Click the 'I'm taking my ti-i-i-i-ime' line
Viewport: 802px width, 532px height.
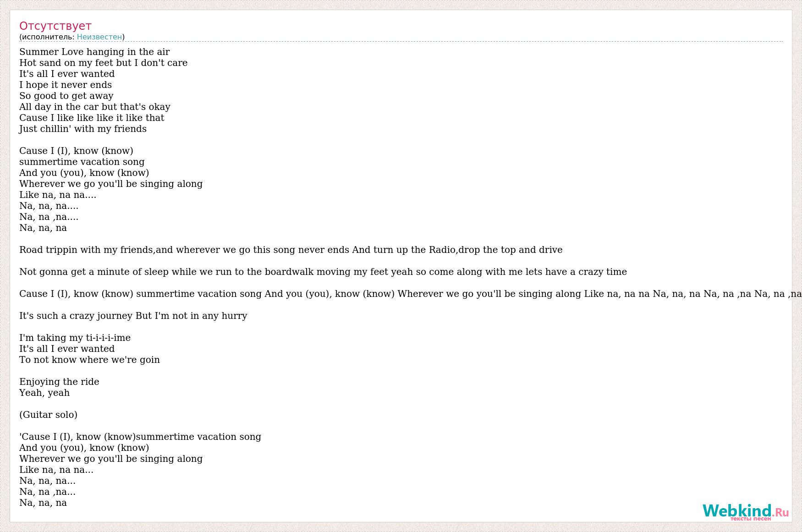click(75, 338)
